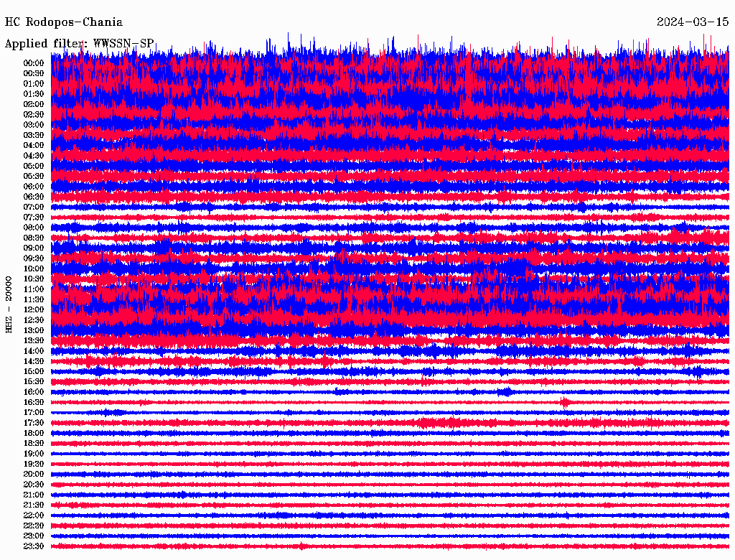Click the 12:30 time label
Image resolution: width=735 pixels, height=560 pixels.
34,320
